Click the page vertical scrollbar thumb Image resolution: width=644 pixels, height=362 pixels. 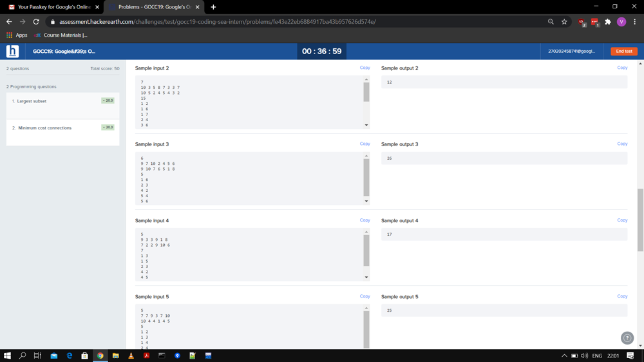(x=640, y=220)
